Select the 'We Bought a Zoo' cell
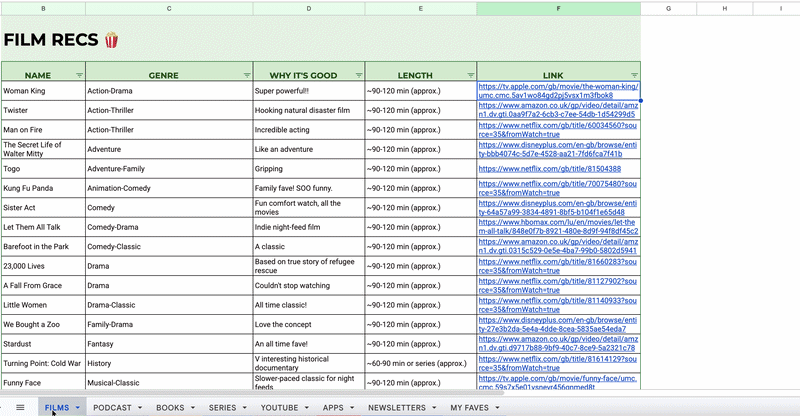The height and width of the screenshot is (416, 800). click(43, 325)
